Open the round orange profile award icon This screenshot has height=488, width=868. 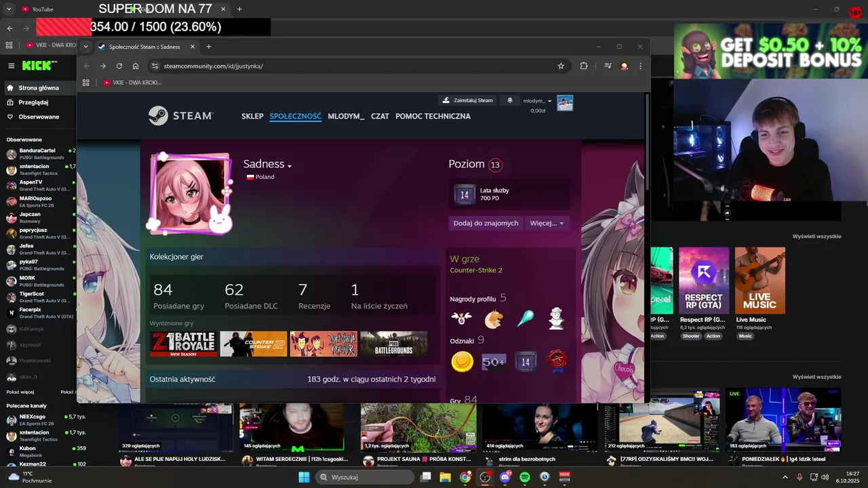[494, 319]
